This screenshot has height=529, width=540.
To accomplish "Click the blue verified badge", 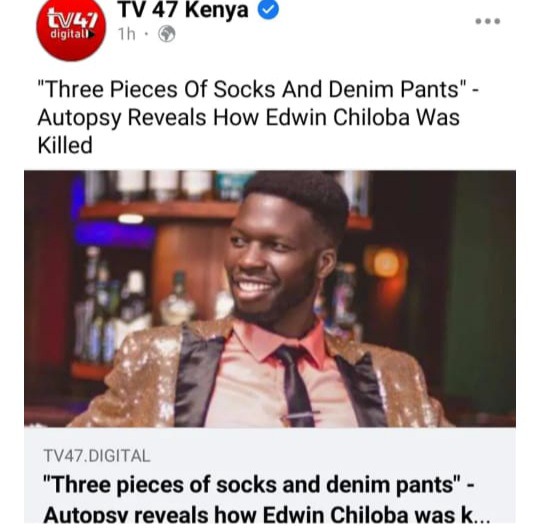I will [x=268, y=10].
